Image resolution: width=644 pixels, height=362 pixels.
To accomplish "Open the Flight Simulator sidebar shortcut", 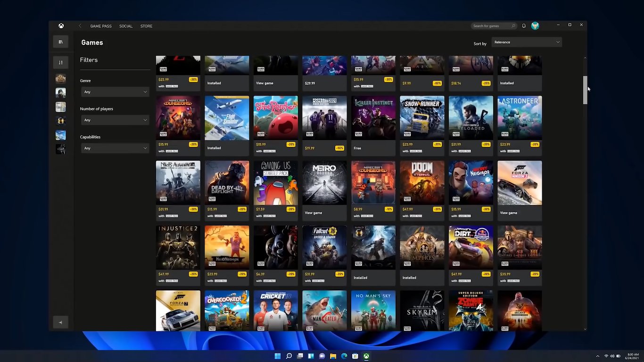I will tap(60, 135).
